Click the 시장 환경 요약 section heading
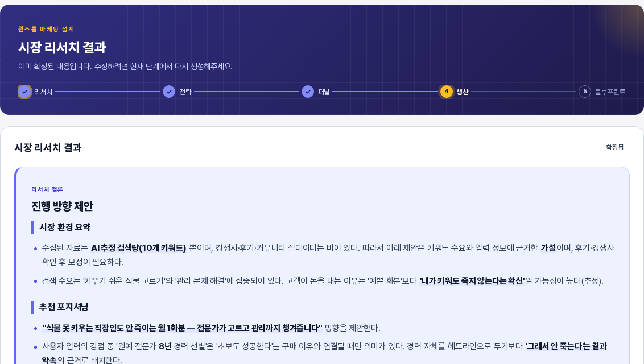The height and width of the screenshot is (364, 644). pos(65,227)
